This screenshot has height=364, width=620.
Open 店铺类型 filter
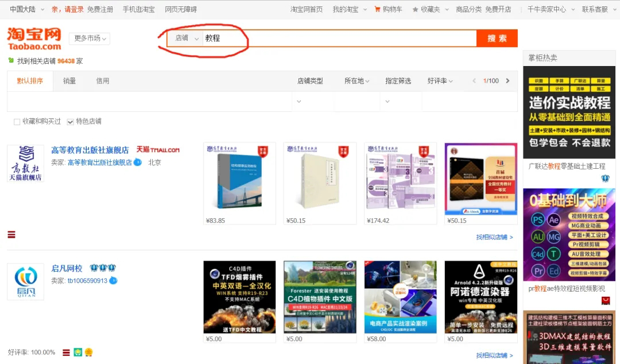[310, 81]
